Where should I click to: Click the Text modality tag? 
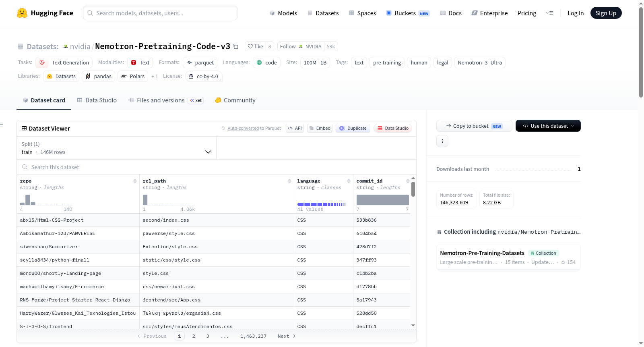[x=140, y=62]
